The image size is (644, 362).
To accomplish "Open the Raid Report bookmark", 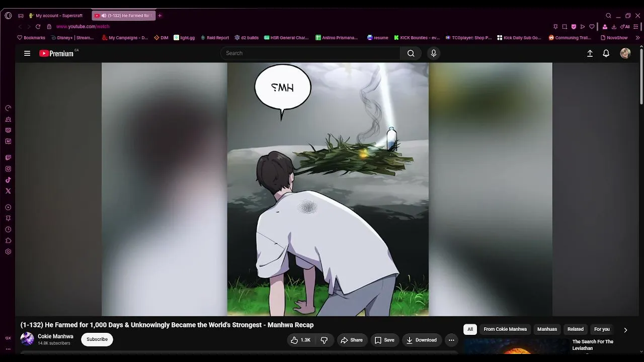I will [215, 38].
